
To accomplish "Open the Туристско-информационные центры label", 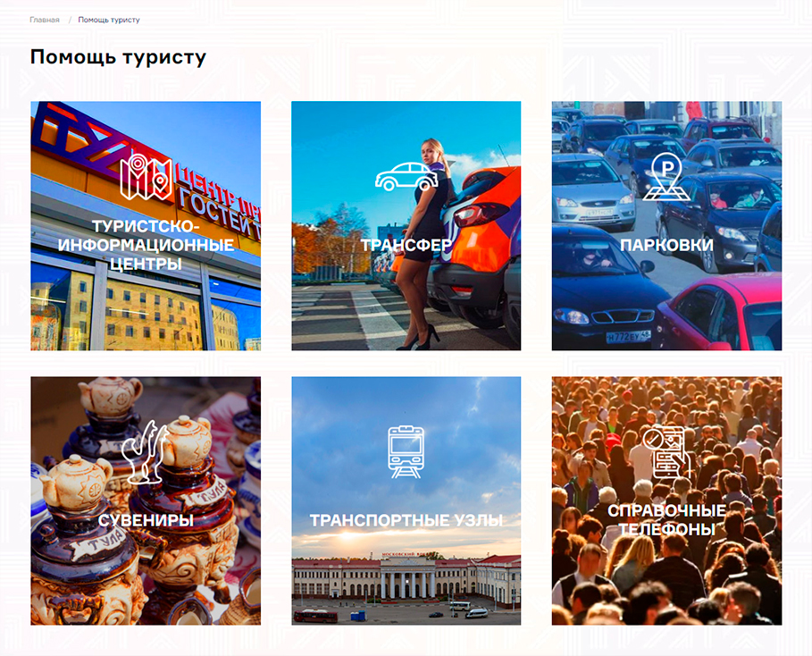I will click(x=146, y=245).
